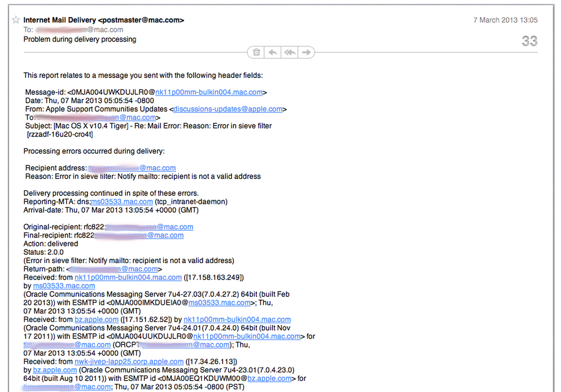Click the message count badge showing 33

point(529,41)
